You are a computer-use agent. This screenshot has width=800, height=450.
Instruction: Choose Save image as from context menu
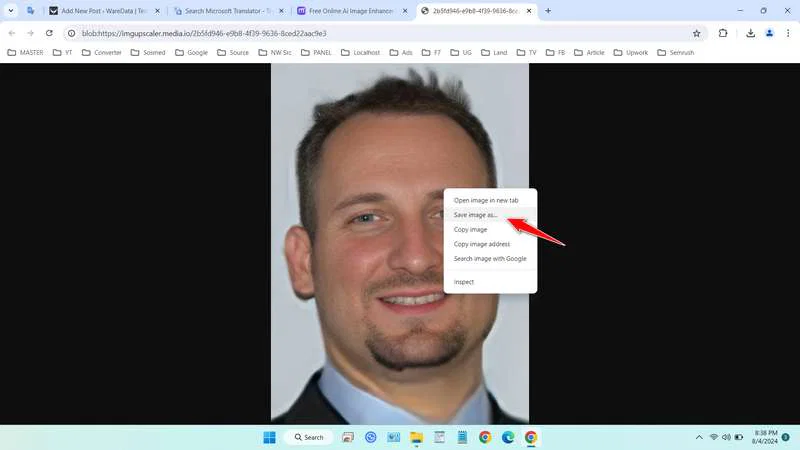[490, 215]
